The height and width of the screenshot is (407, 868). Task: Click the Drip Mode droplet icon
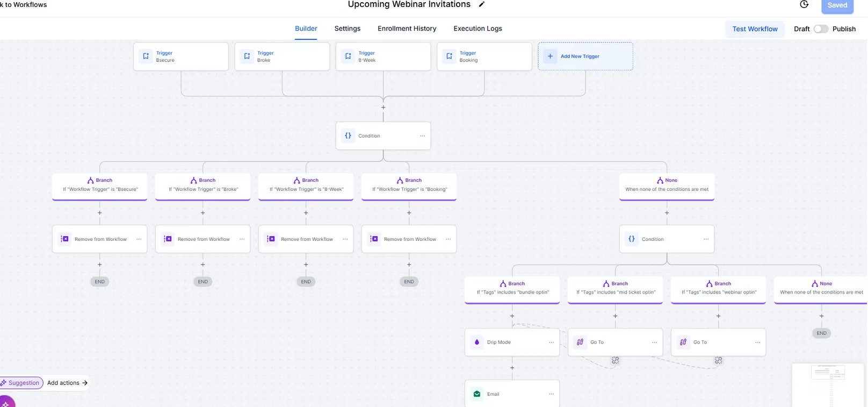pyautogui.click(x=477, y=342)
